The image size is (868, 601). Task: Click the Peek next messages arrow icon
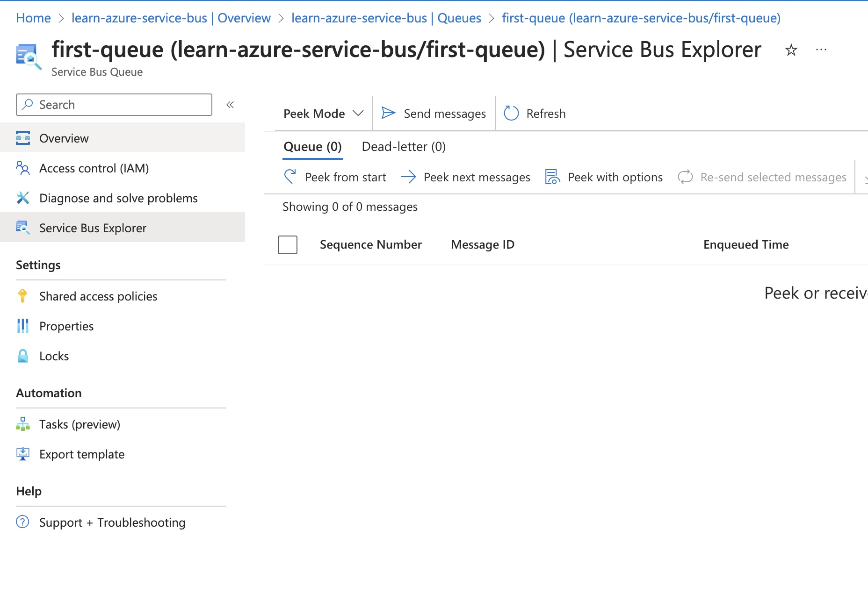(408, 177)
